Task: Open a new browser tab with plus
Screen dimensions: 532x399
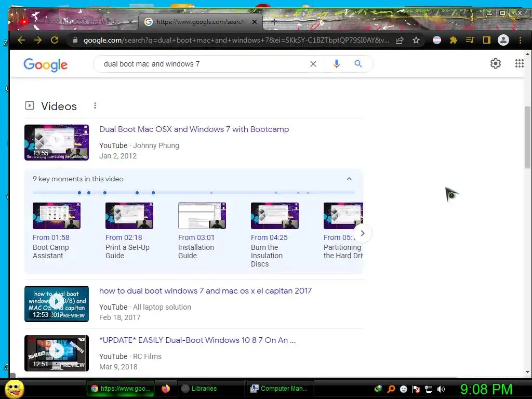Action: [274, 22]
